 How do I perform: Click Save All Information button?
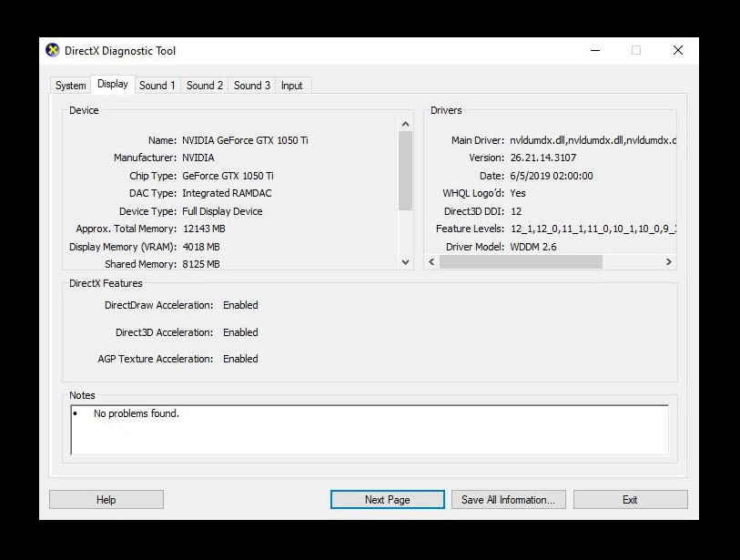tap(508, 500)
